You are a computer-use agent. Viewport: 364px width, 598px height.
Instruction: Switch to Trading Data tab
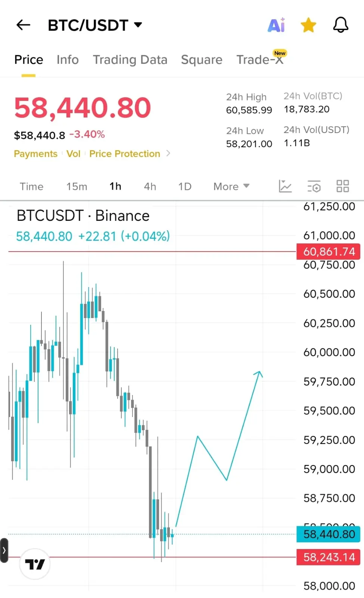pyautogui.click(x=130, y=59)
